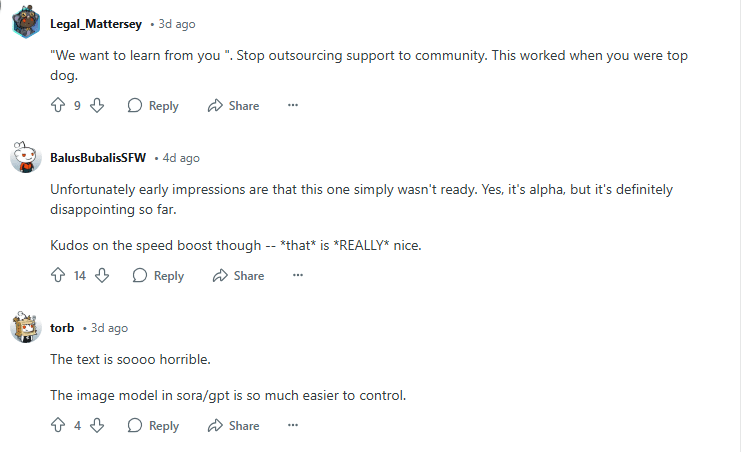Share Legal_Mattersey's comment

[233, 106]
